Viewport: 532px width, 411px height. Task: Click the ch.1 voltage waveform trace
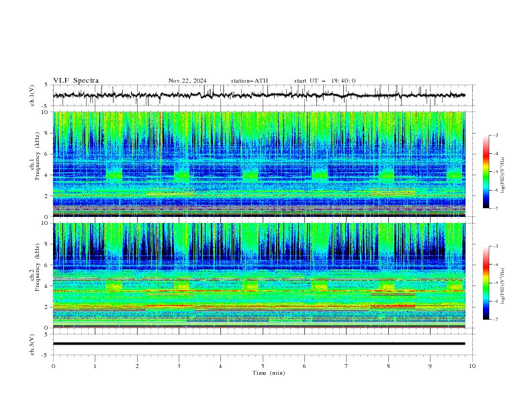(259, 95)
